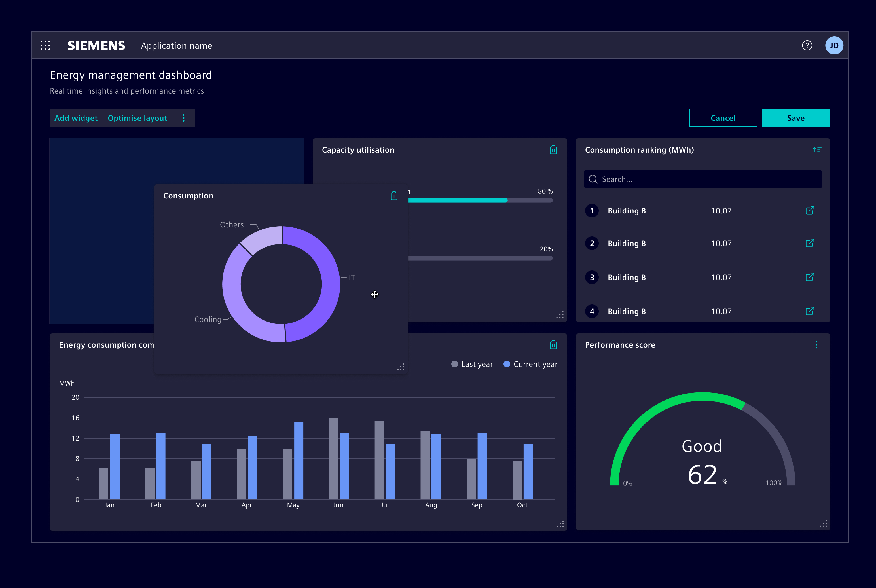The image size is (876, 588).
Task: Open external link for rank 1 Building B
Action: coord(810,210)
